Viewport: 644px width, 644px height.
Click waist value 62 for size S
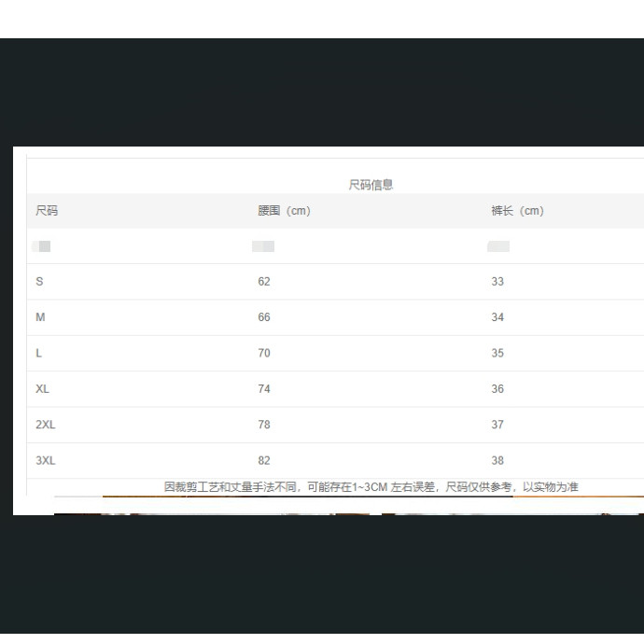[x=264, y=282]
